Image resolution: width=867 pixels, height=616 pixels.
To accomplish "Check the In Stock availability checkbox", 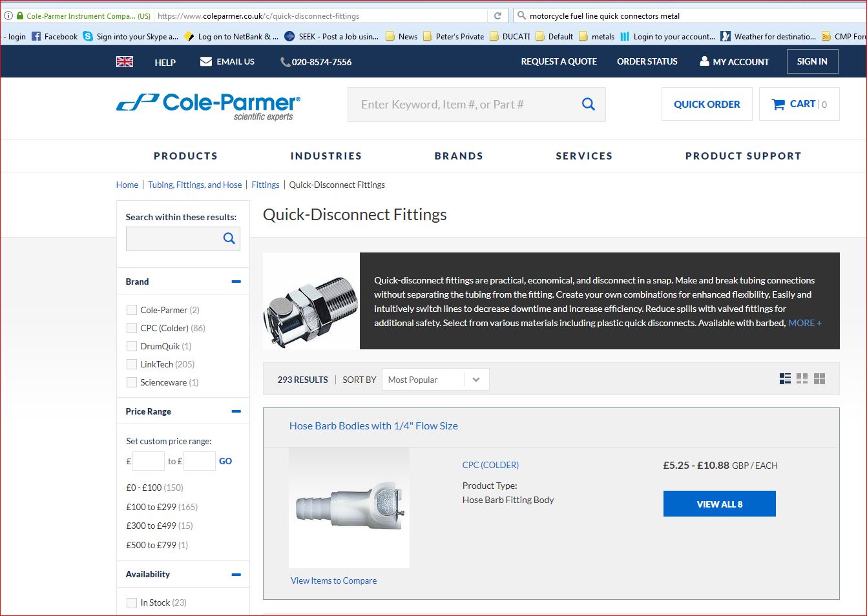I will (132, 602).
